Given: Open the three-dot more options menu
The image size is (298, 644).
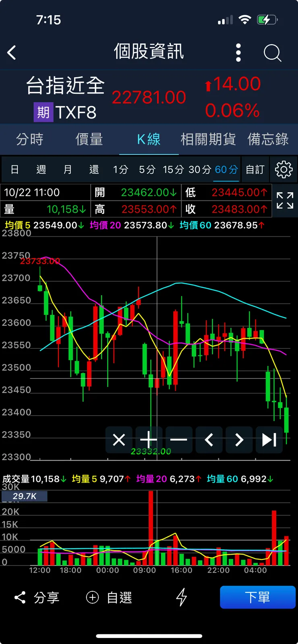Looking at the screenshot, I should pyautogui.click(x=238, y=53).
